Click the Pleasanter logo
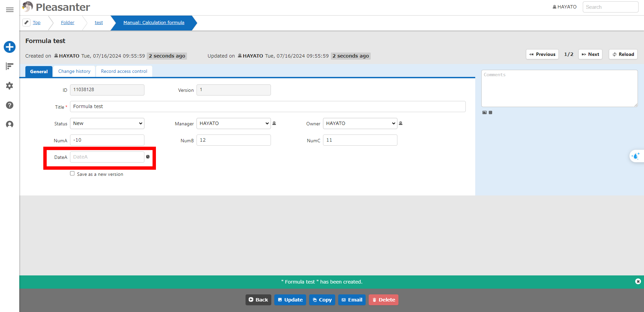The image size is (644, 312). (x=56, y=7)
